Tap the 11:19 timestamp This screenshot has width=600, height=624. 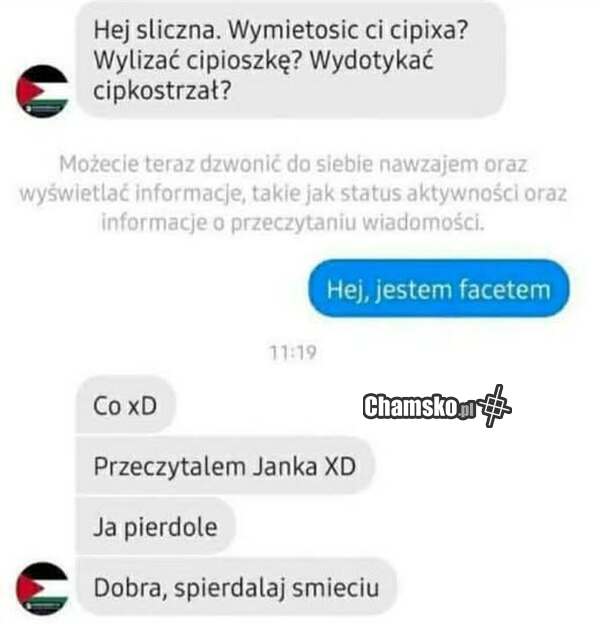293,353
